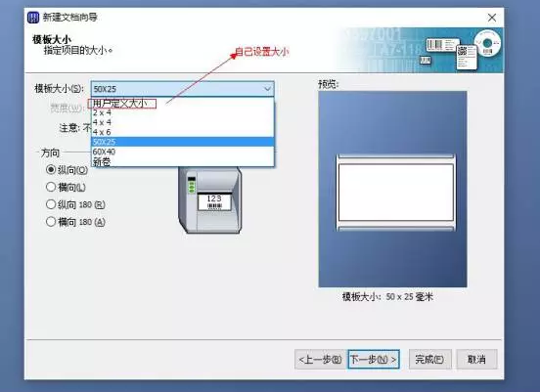Screen dimensions: 540x392
Task: Click the CD disc icon in header banner
Action: (x=487, y=43)
